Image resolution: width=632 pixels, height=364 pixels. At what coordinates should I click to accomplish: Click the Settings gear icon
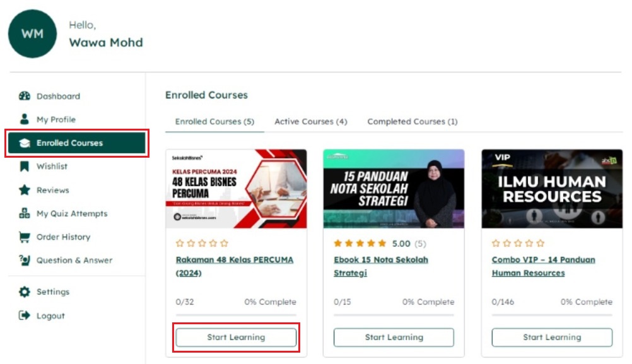[25, 292]
